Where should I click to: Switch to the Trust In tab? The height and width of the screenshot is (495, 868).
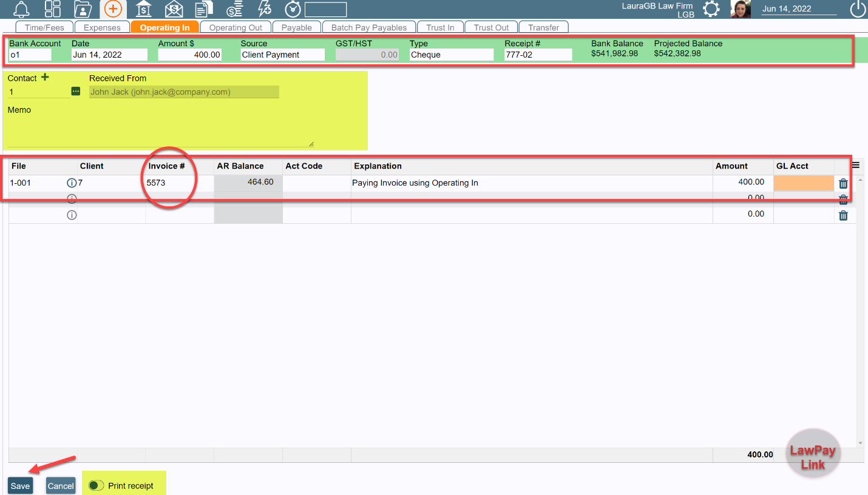coord(439,27)
